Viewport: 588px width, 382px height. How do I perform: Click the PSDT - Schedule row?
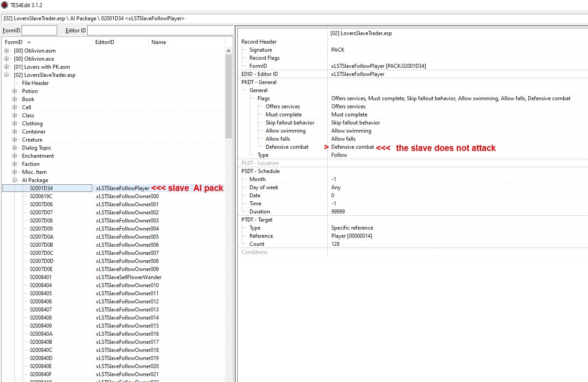413,171
